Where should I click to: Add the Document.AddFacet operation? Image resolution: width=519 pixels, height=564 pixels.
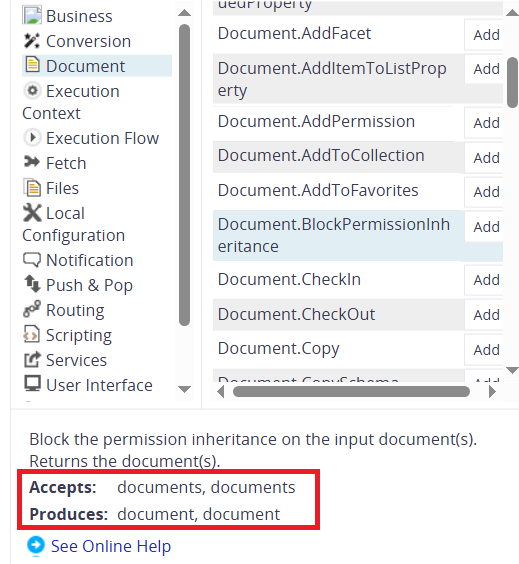click(x=486, y=35)
